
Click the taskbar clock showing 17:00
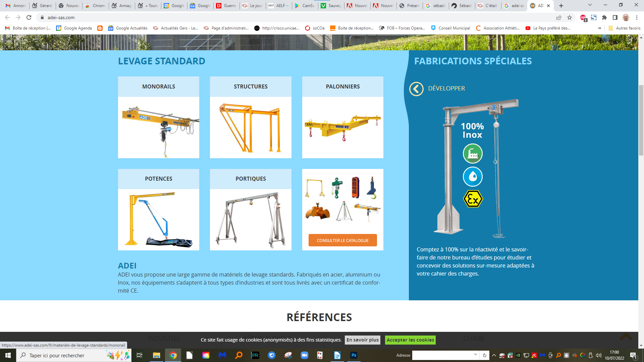click(614, 355)
